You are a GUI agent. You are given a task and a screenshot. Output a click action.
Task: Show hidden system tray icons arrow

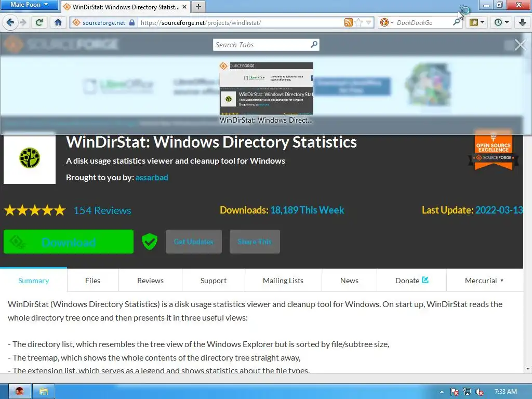click(x=442, y=392)
